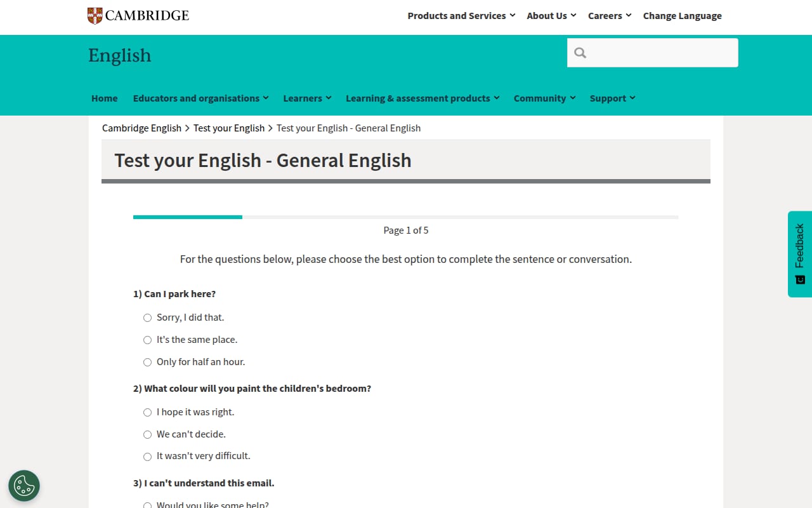Choose "Only for half an hour." option
The width and height of the screenshot is (812, 508).
pos(147,362)
